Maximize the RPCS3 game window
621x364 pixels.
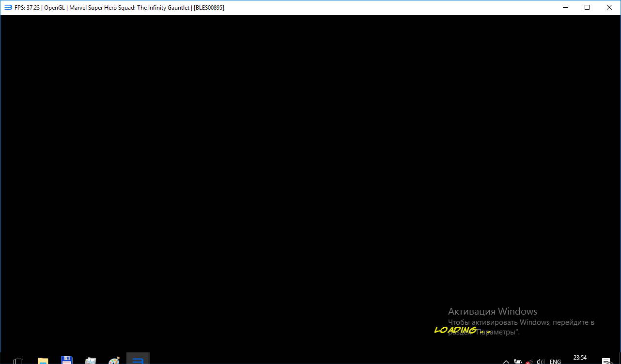(x=587, y=7)
